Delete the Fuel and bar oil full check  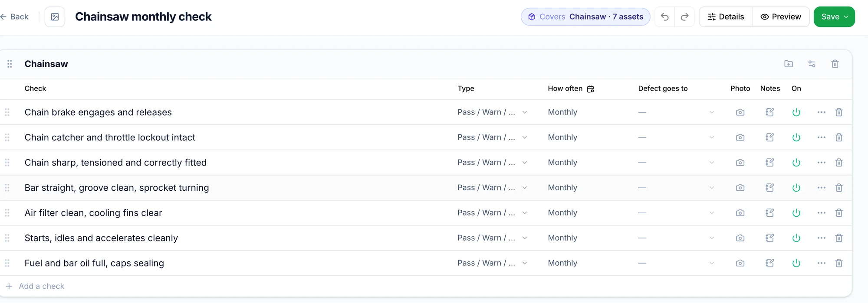coord(839,263)
